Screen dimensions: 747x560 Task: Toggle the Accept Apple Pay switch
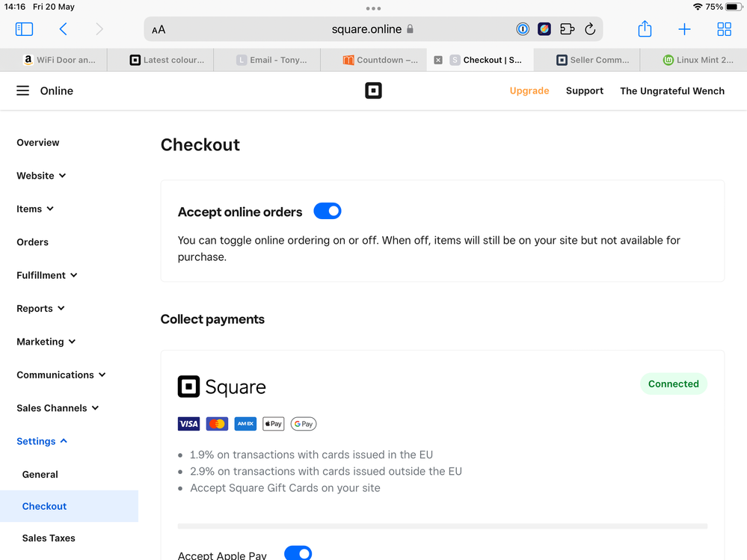click(298, 553)
